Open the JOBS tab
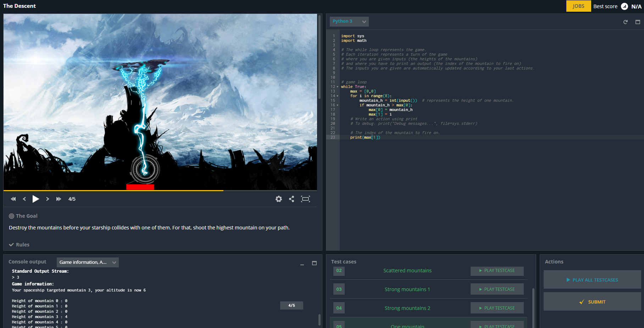Viewport: 644px width, 328px height. (578, 6)
